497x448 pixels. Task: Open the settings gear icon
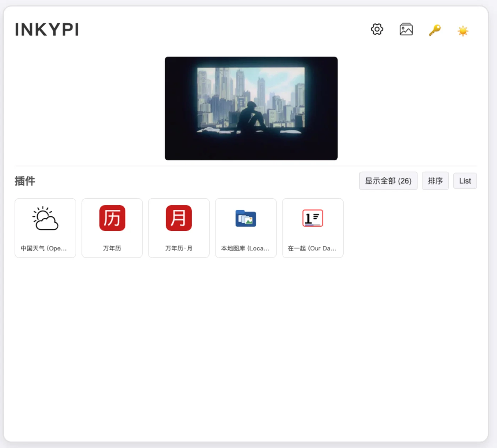coord(377,29)
